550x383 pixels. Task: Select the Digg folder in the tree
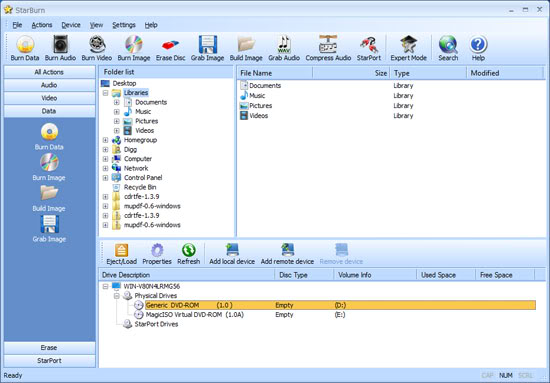pyautogui.click(x=130, y=150)
